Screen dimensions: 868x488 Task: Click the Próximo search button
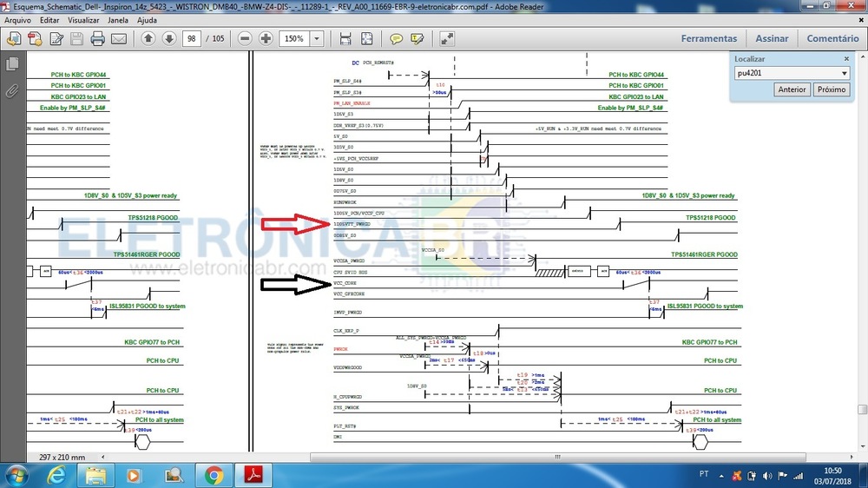pyautogui.click(x=832, y=89)
